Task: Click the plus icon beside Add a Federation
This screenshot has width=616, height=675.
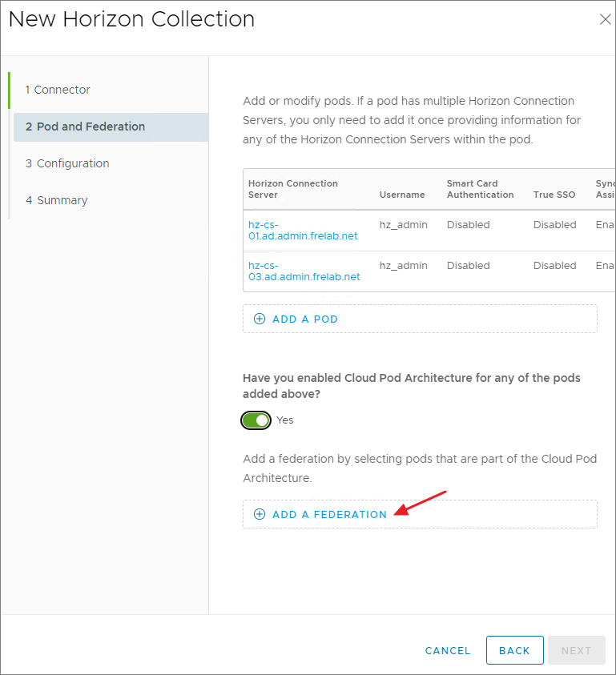Action: 260,514
